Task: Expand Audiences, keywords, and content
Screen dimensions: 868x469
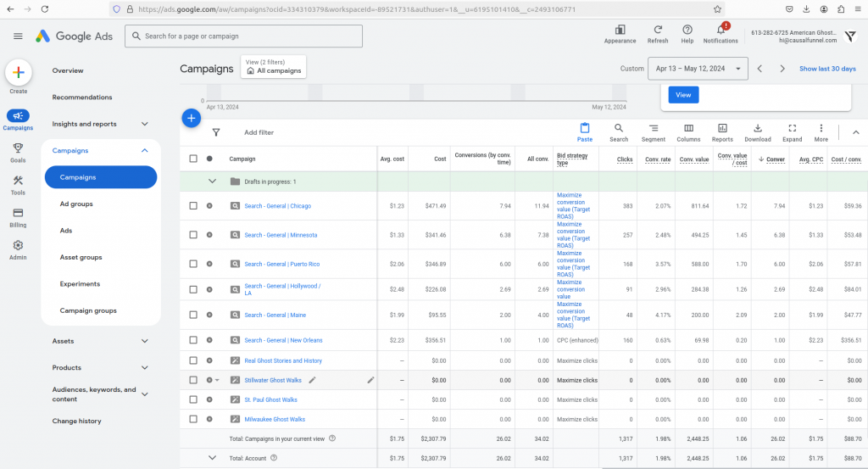Action: [x=144, y=394]
